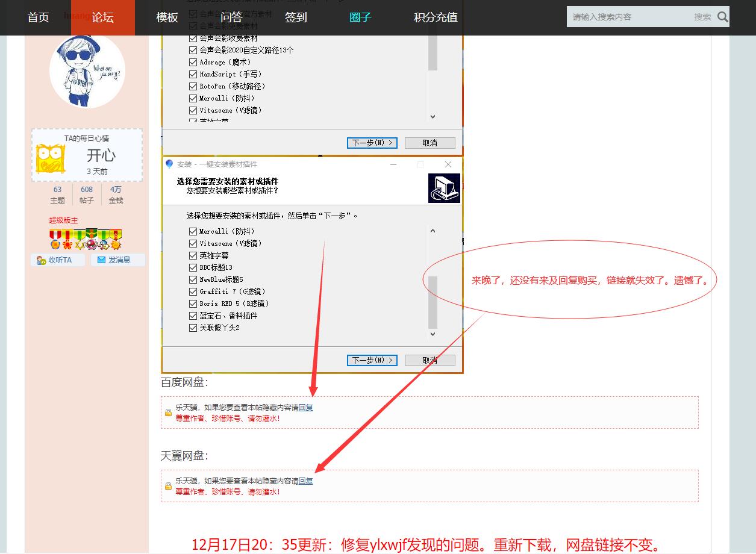Click the computer installer icon in lower dialog
This screenshot has width=756, height=554.
click(444, 188)
